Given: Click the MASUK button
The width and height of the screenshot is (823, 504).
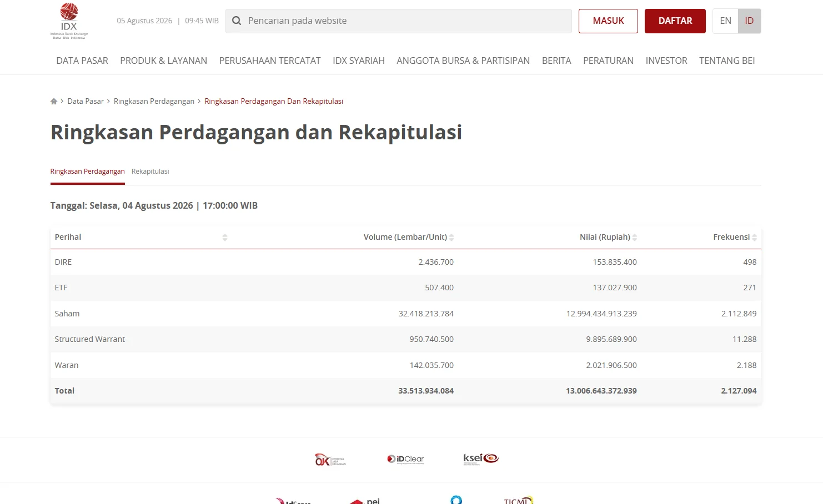Looking at the screenshot, I should point(608,21).
